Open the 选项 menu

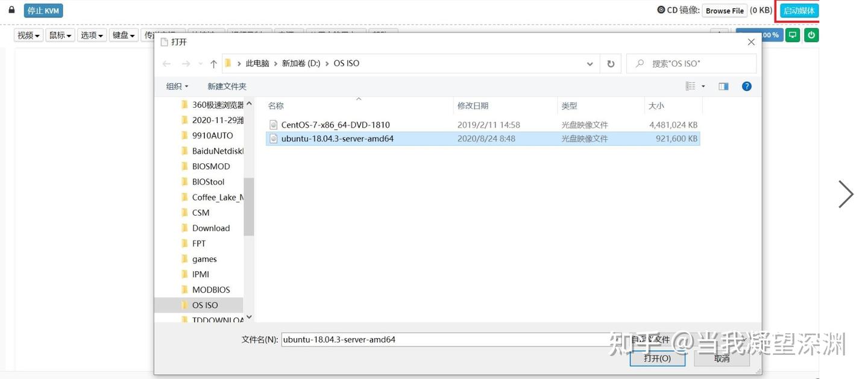[91, 34]
